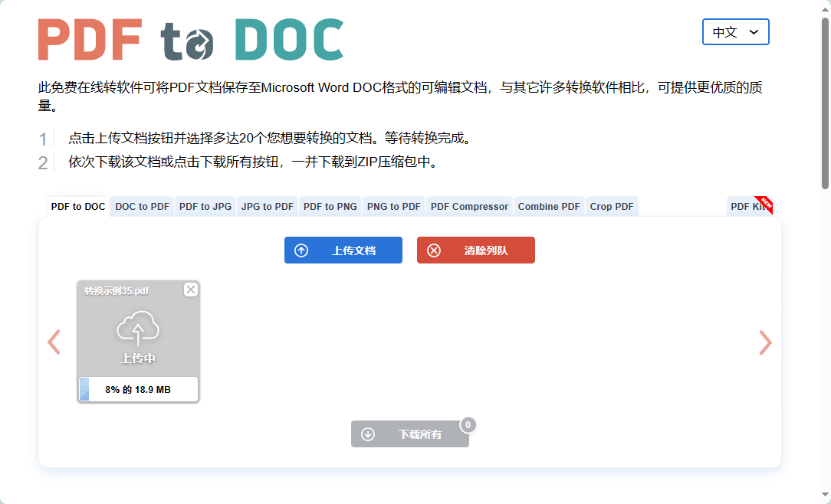Click the right carousel arrow in the queue area
Screen dimensions: 831x504
coord(765,342)
